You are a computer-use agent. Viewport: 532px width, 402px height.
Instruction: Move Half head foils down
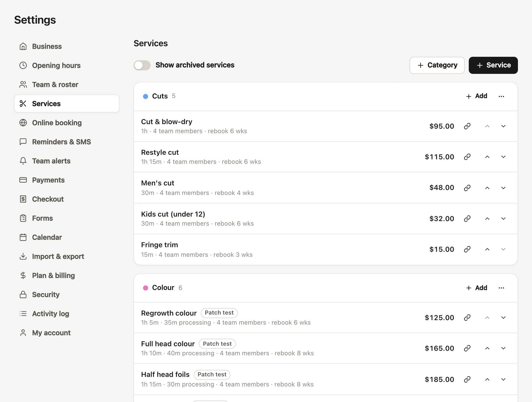(503, 379)
